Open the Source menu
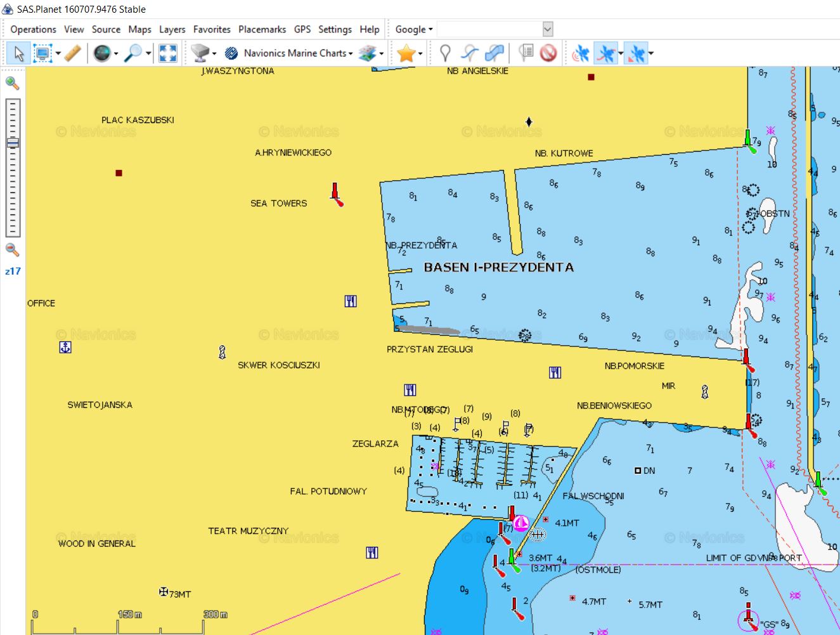Viewport: 840px width, 635px height. click(x=106, y=29)
